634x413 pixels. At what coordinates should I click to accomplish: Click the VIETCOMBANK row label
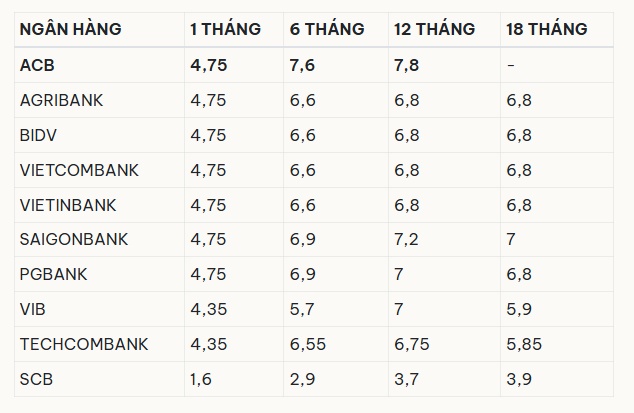79,170
